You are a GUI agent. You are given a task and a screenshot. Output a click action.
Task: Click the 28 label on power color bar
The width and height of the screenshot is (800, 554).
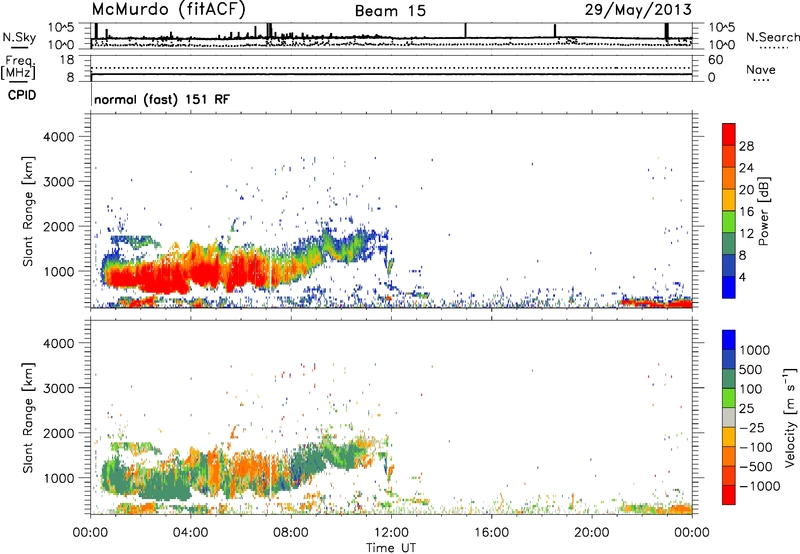point(746,146)
